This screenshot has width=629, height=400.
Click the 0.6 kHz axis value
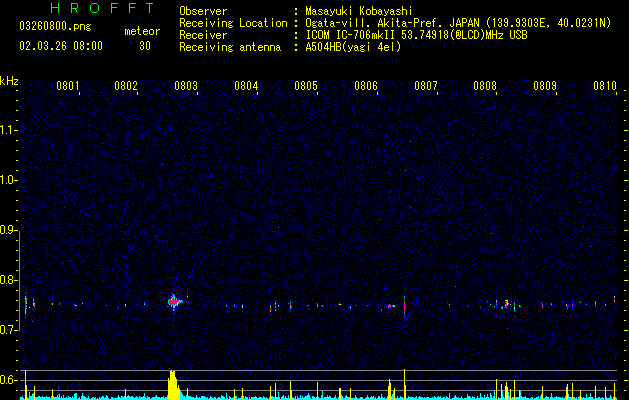pos(8,380)
